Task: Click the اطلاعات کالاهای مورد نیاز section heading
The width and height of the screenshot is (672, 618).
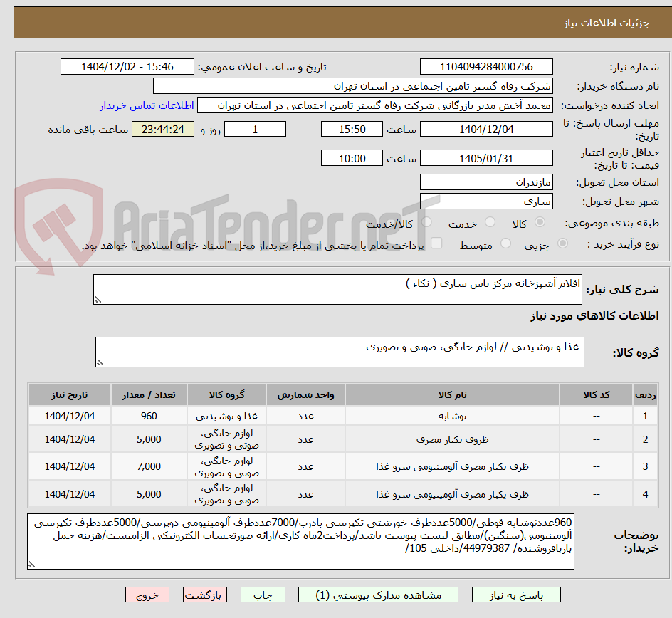Action: [x=594, y=316]
